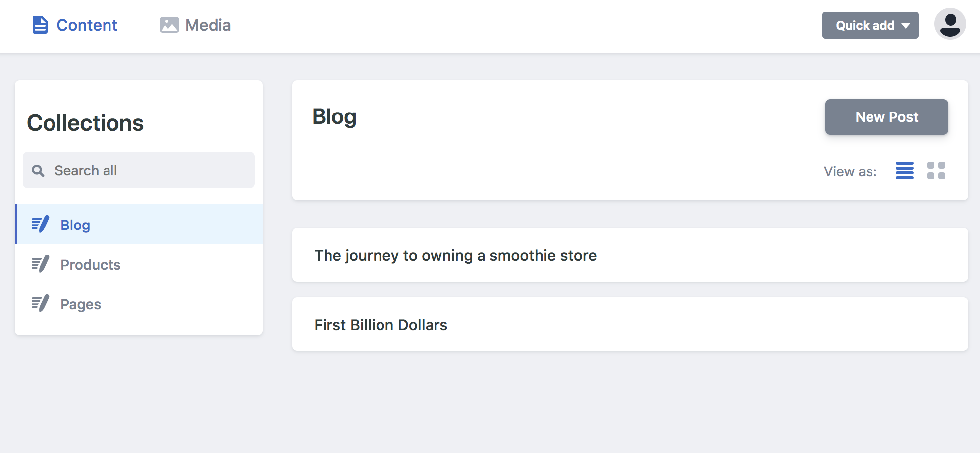Open the user avatar menu
Viewport: 980px width, 453px height.
coord(950,24)
